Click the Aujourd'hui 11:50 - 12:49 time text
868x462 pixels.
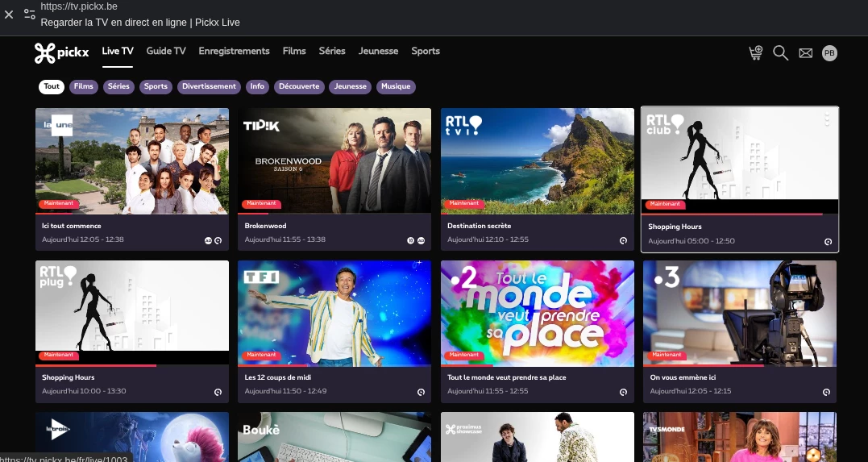pos(285,391)
